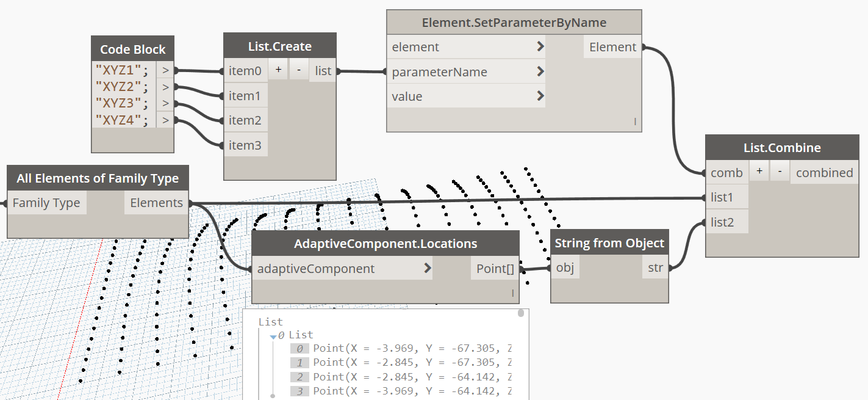Select the item3 input port on List.Create

point(245,145)
